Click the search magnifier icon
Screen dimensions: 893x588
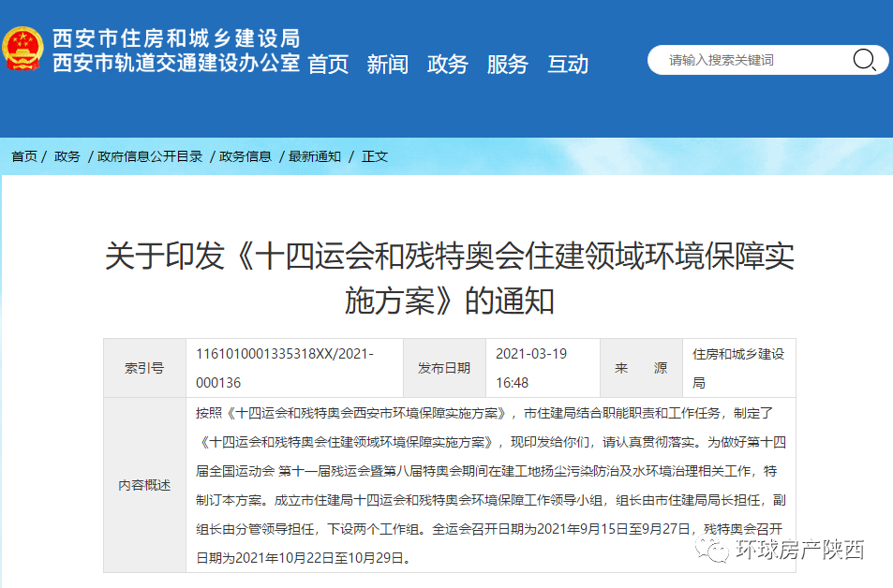click(x=864, y=60)
